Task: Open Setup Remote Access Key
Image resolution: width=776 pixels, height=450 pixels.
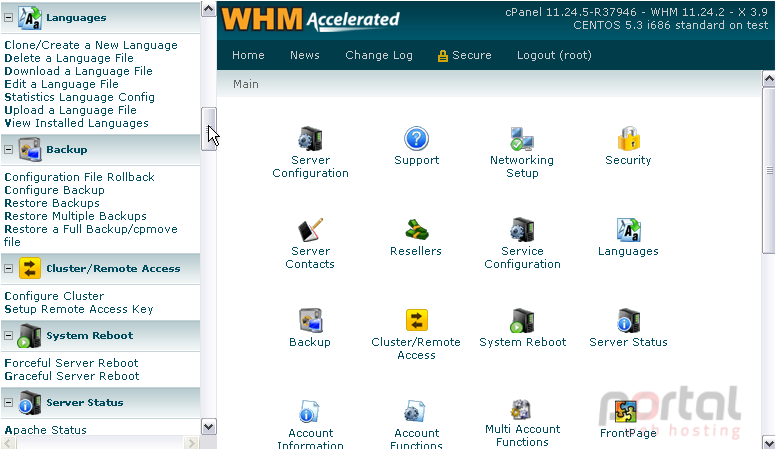Action: point(79,309)
